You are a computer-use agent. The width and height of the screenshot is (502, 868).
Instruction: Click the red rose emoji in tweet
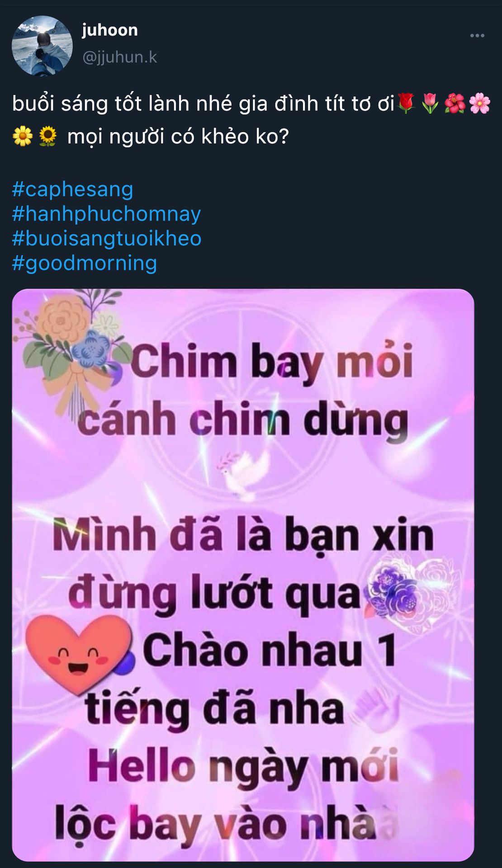pyautogui.click(x=407, y=103)
